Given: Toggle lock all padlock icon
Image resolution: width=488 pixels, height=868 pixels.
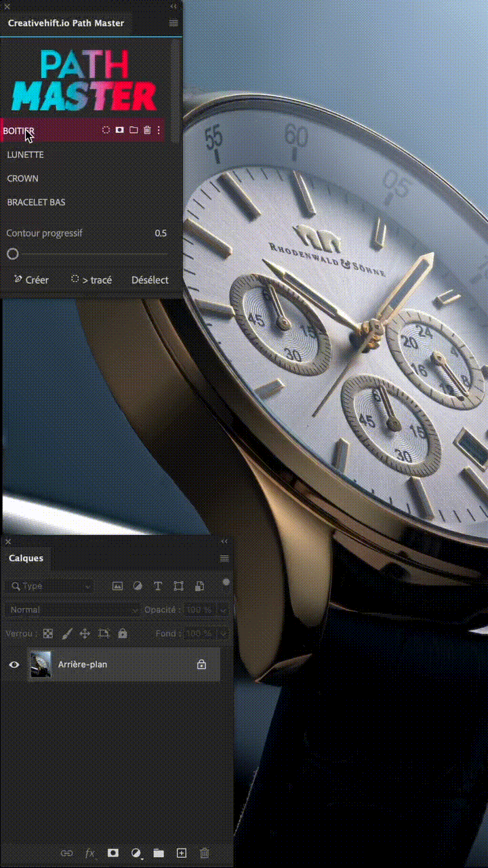Looking at the screenshot, I should tap(123, 633).
